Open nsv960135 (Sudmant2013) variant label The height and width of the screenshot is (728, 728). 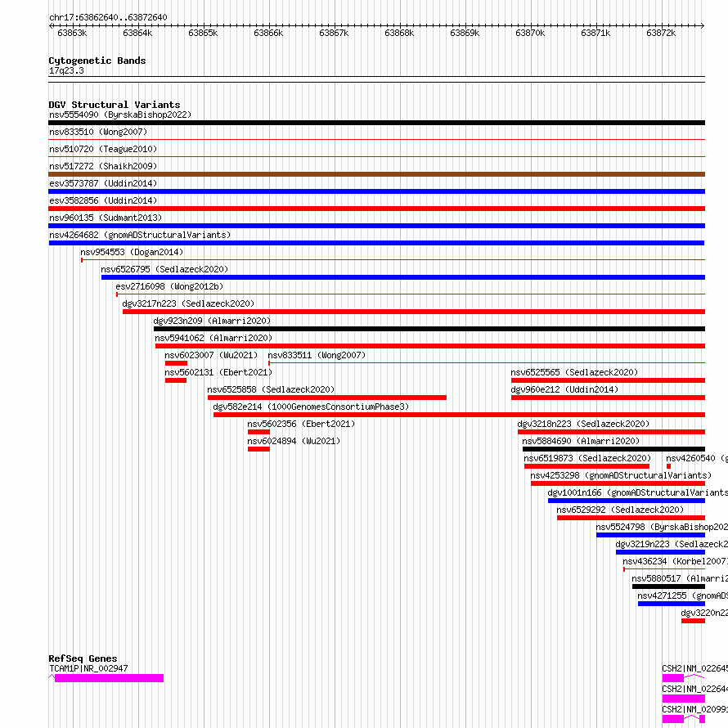[x=106, y=218]
